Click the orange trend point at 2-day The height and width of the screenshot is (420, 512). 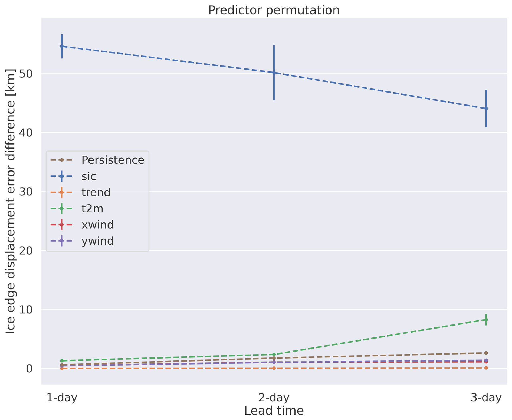(274, 368)
